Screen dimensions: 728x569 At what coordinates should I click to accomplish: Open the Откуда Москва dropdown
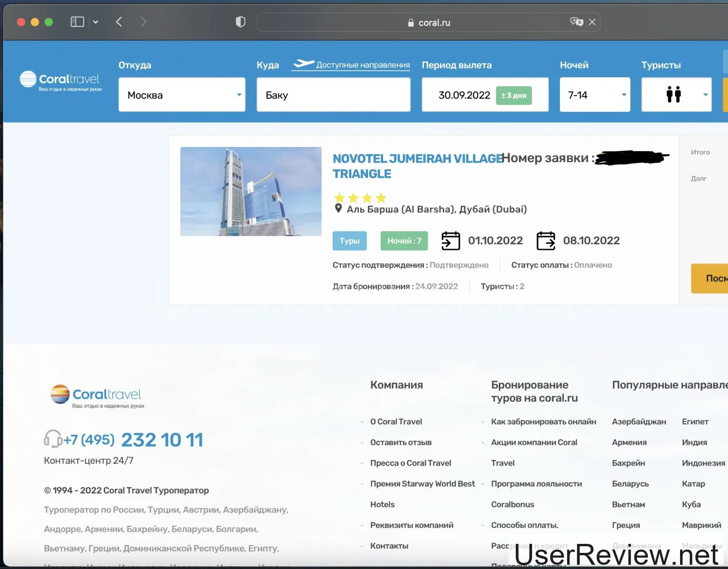pos(182,95)
